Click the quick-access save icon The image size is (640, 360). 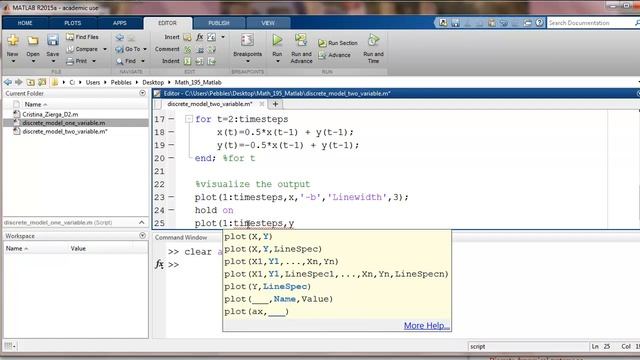click(455, 23)
